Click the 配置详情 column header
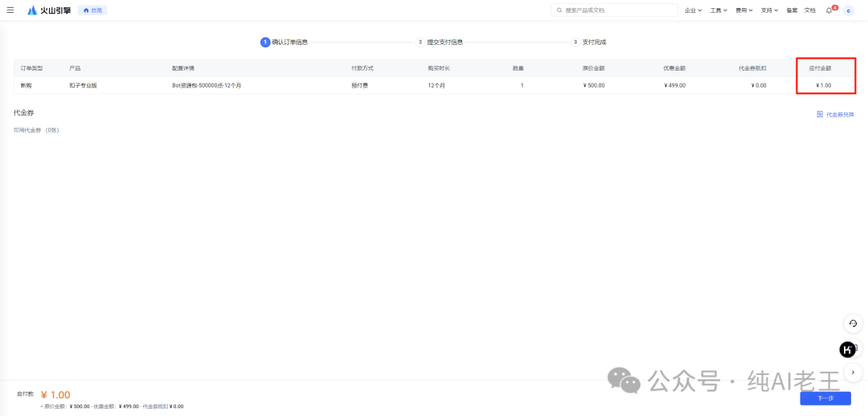The width and height of the screenshot is (868, 416). point(183,68)
